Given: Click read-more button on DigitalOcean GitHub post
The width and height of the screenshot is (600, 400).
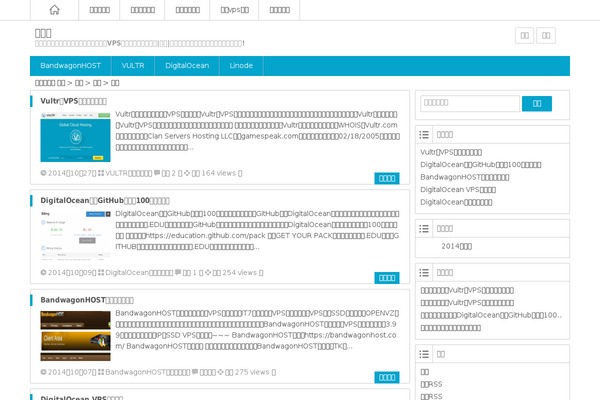Looking at the screenshot, I should coord(387,278).
